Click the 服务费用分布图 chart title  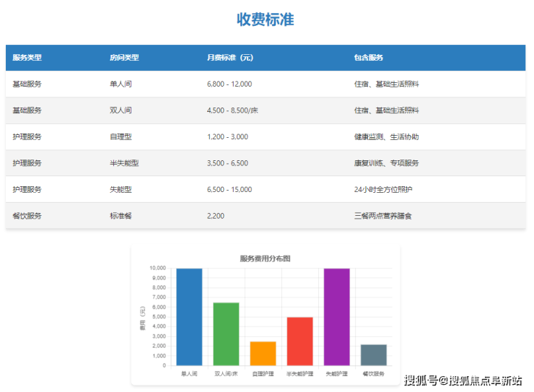tap(265, 258)
